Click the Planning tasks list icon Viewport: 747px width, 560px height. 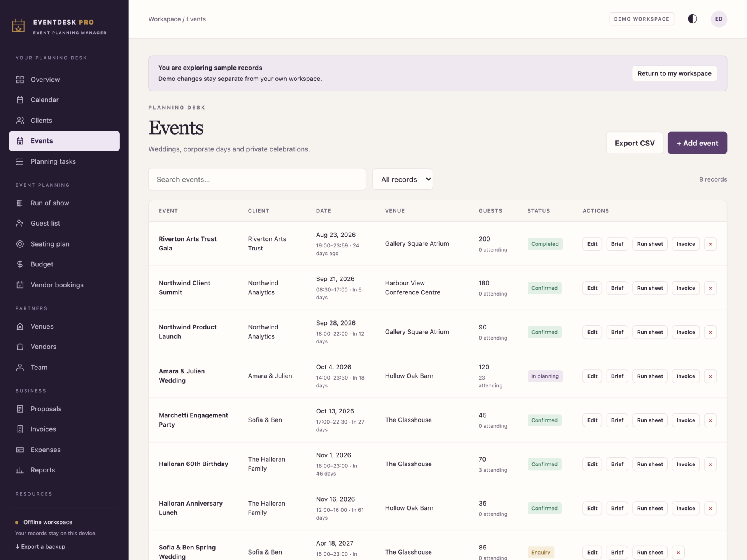(20, 161)
